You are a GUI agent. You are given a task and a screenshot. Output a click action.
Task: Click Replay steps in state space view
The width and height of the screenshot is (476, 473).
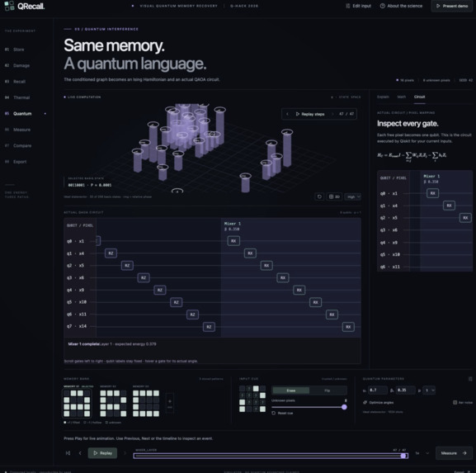[310, 114]
